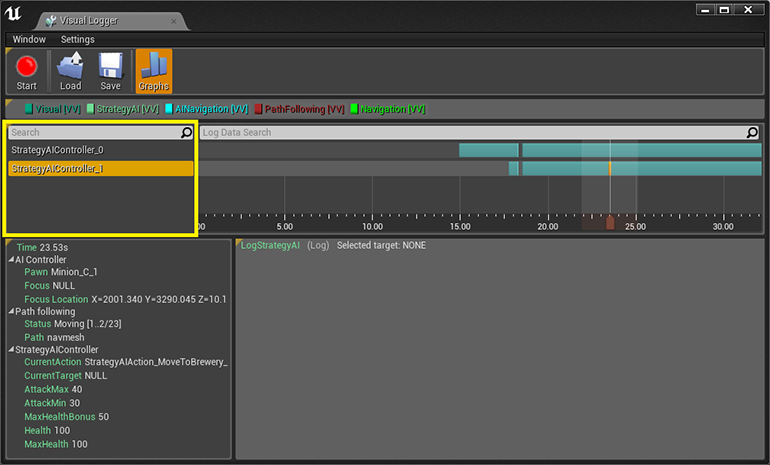Image resolution: width=770 pixels, height=465 pixels.
Task: Collapse the StrategyAIController section
Action: click(x=11, y=350)
